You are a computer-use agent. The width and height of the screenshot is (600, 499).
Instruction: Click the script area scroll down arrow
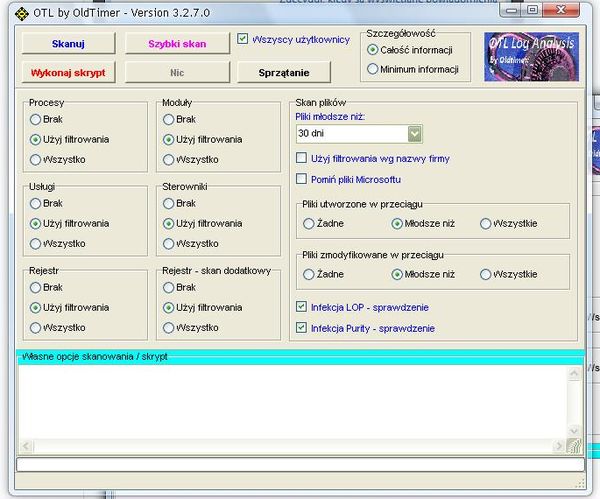coord(574,431)
